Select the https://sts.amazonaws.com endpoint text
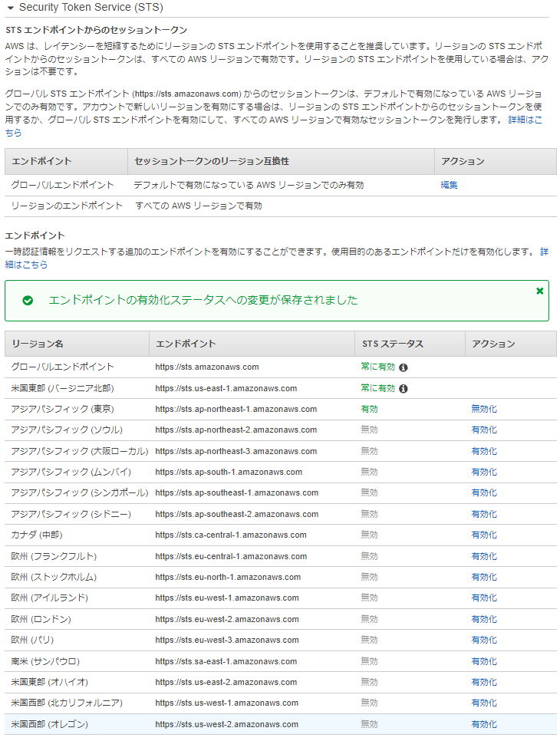Viewport: 560px width, 741px height. [x=207, y=367]
